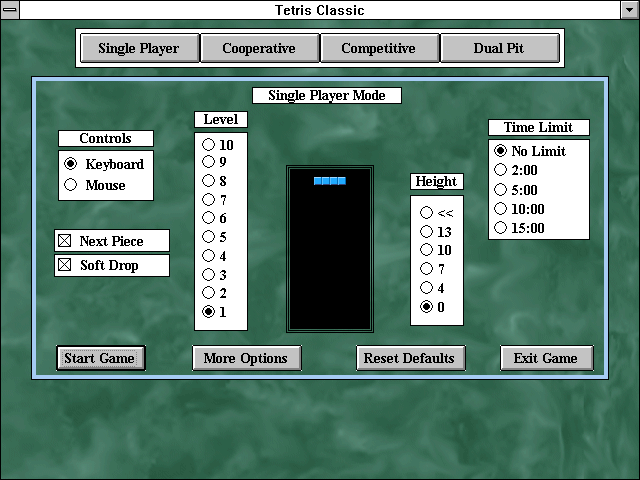Select Mouse controls
Screen dimensions: 640x480
95,185
